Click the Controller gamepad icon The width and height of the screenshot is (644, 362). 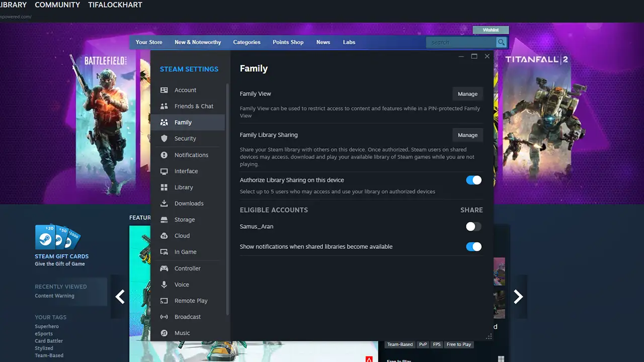[164, 268]
